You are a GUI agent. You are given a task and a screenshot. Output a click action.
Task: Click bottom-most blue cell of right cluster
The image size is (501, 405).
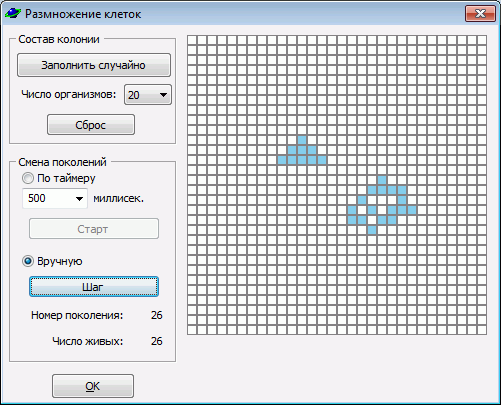pyautogui.click(x=372, y=230)
